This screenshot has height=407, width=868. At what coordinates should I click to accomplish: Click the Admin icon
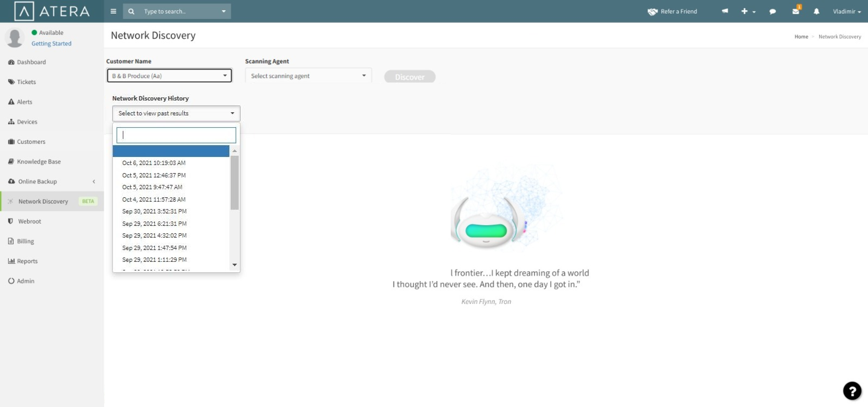click(11, 280)
